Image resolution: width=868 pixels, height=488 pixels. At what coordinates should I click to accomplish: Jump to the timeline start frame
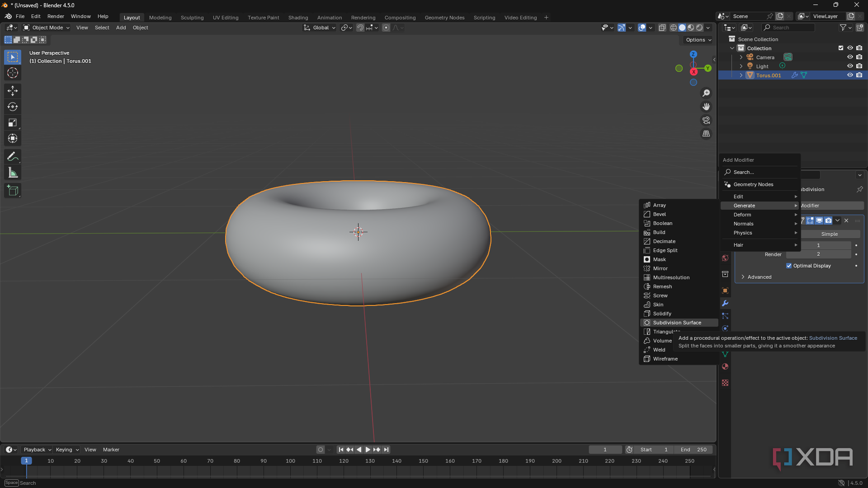click(x=341, y=450)
